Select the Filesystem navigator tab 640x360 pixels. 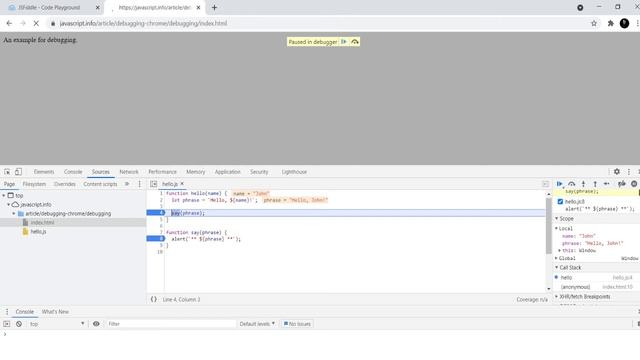[x=34, y=184]
